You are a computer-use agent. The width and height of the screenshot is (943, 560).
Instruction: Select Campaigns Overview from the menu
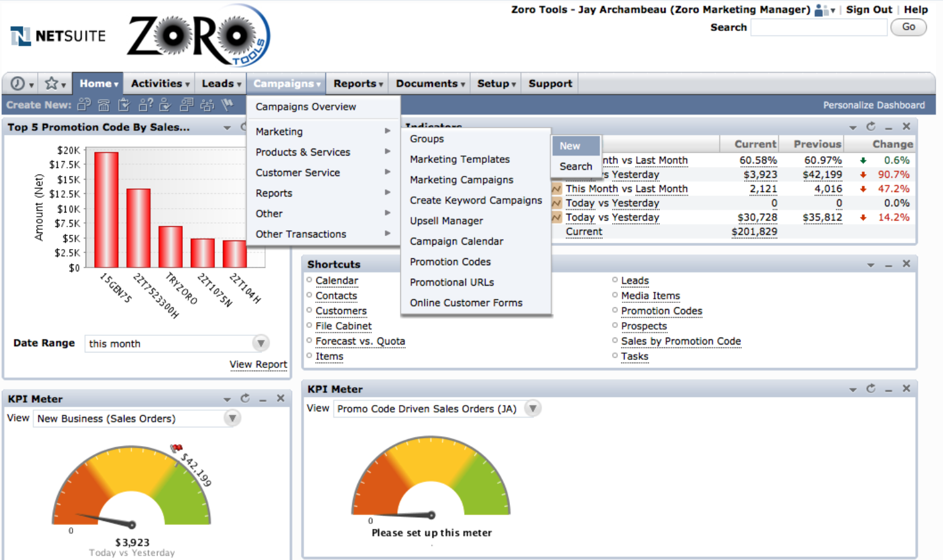306,107
